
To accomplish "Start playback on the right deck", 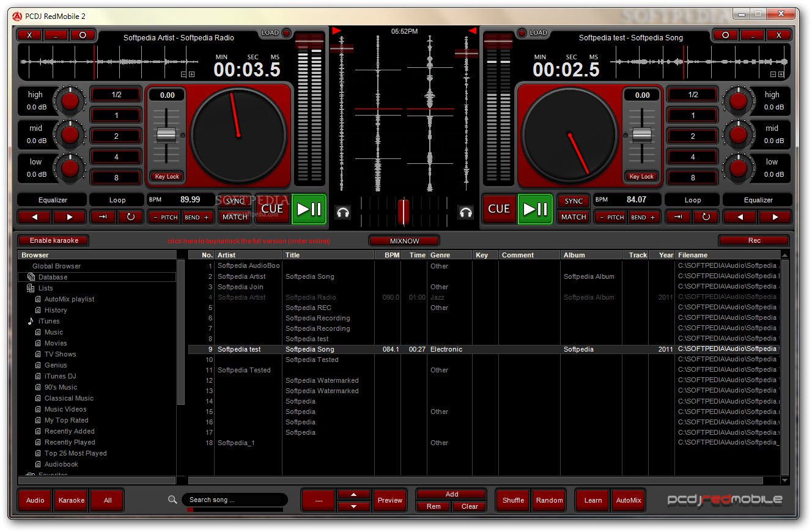I will [535, 209].
